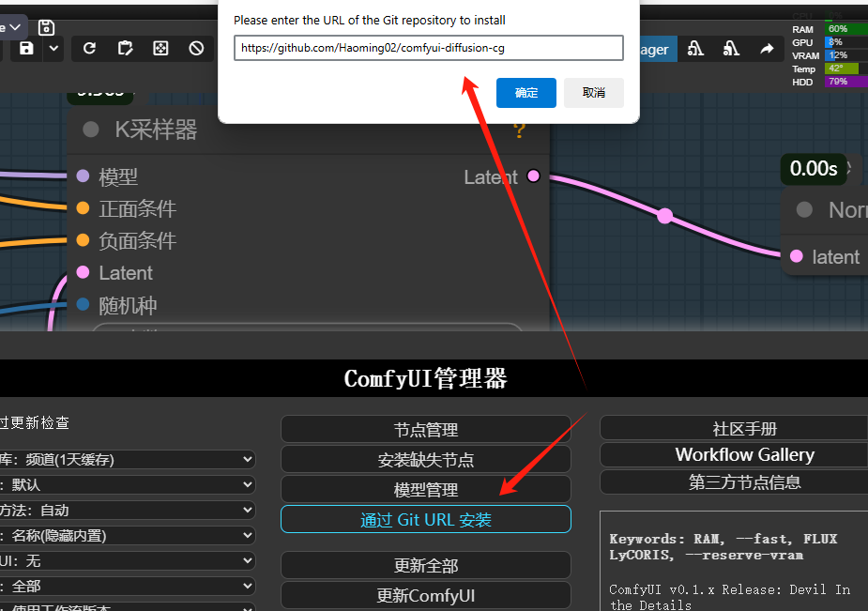Cancel the dialog with the 取消 button

(593, 92)
